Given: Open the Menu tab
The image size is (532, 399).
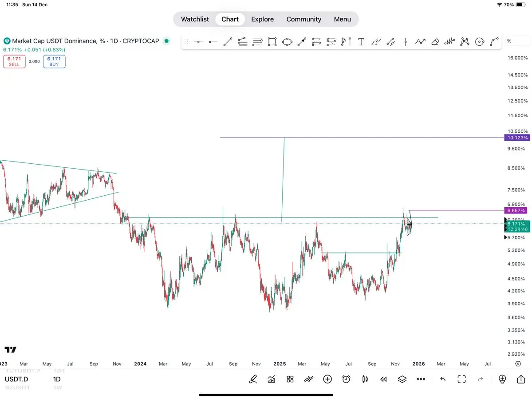Looking at the screenshot, I should [343, 20].
